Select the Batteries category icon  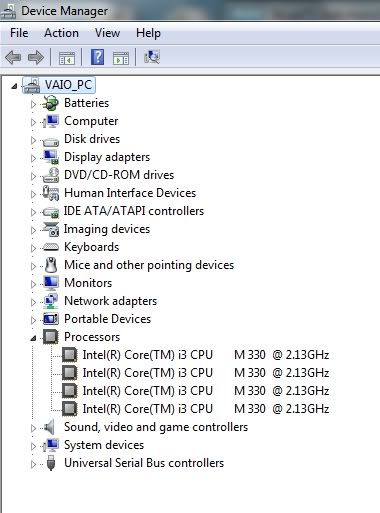51,103
